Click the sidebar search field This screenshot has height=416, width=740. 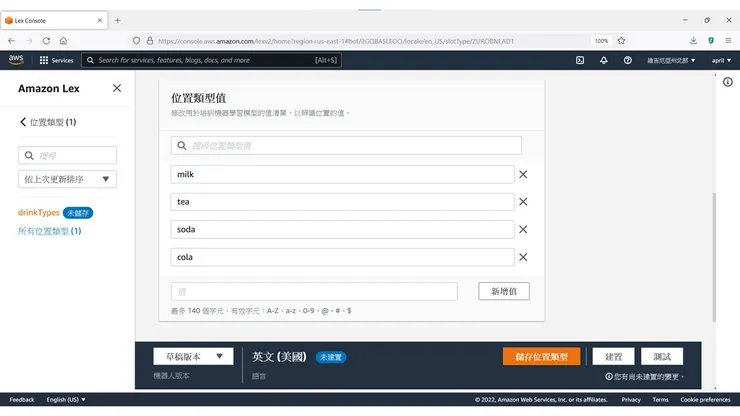(67, 155)
